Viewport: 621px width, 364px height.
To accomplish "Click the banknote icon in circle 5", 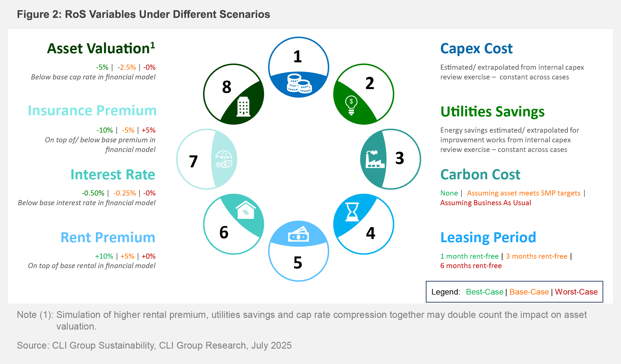I will pos(299,234).
